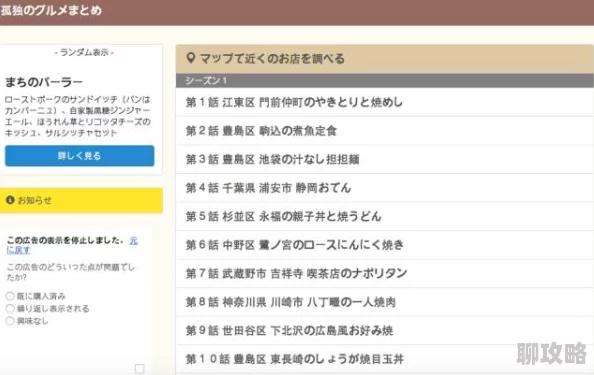The width and height of the screenshot is (594, 375).
Task: Click the シーズン1 section header
Action: (x=385, y=81)
